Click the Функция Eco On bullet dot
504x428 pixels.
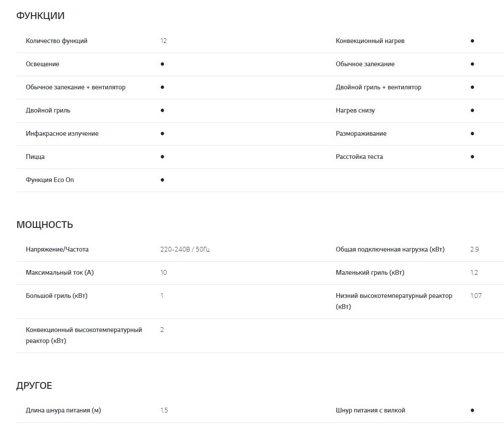pyautogui.click(x=162, y=180)
